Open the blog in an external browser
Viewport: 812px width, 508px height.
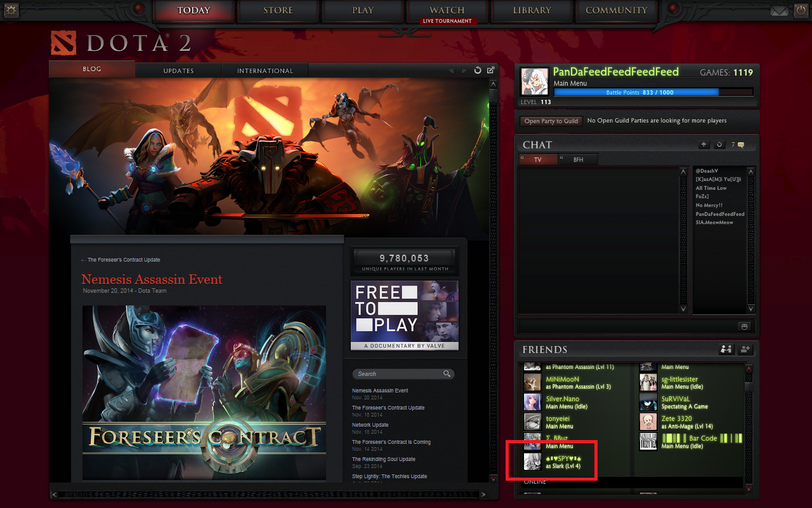pos(490,70)
